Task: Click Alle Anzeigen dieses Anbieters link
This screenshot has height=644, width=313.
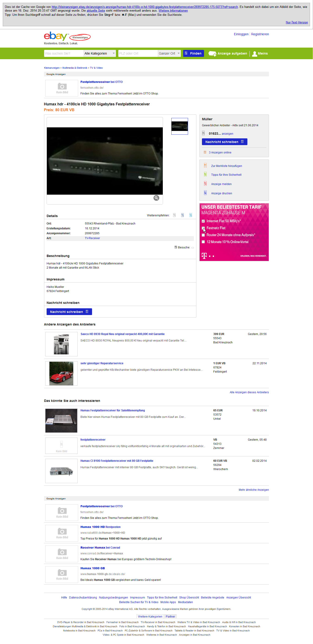Action: click(x=249, y=392)
